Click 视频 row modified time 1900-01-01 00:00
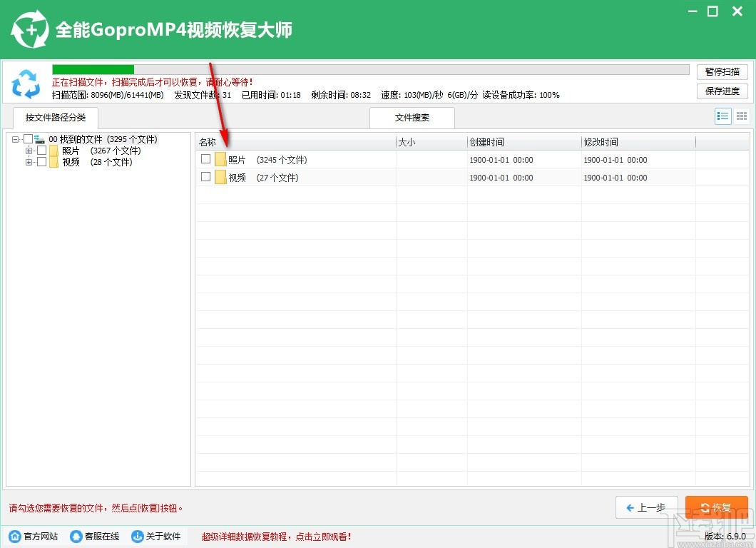This screenshot has width=756, height=548. tap(615, 178)
